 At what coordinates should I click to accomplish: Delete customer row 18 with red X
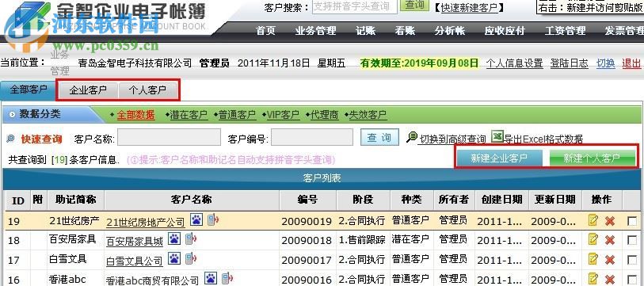click(x=610, y=239)
